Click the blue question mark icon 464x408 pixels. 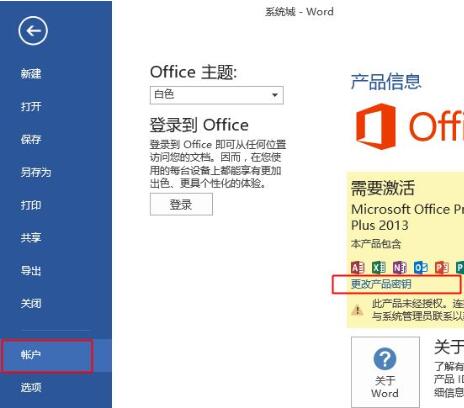(385, 359)
